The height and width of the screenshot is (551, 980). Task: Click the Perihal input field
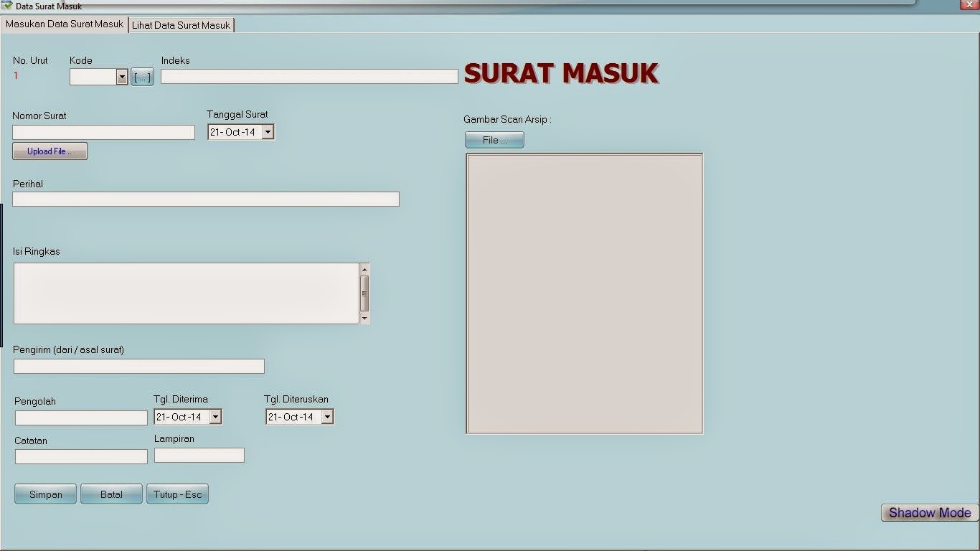[206, 199]
